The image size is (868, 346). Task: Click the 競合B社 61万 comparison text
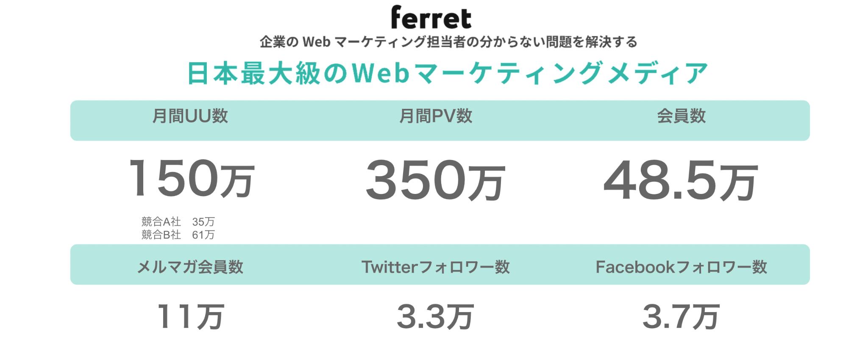178,235
